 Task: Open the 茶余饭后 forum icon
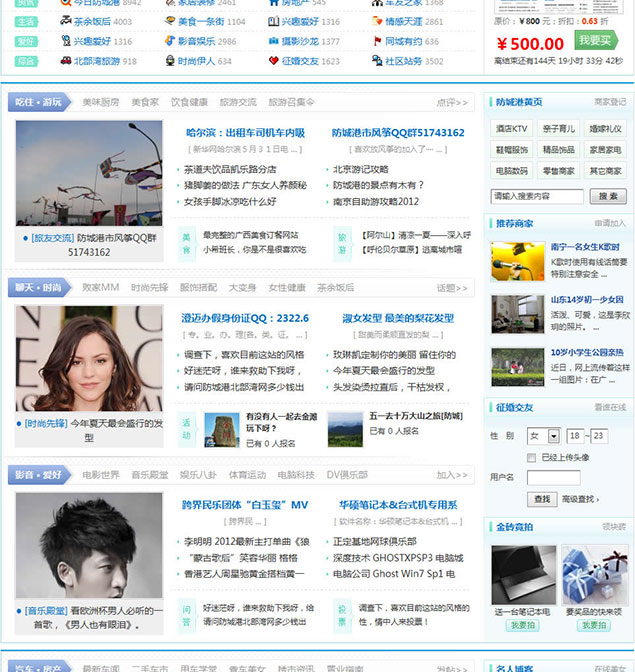[64, 21]
